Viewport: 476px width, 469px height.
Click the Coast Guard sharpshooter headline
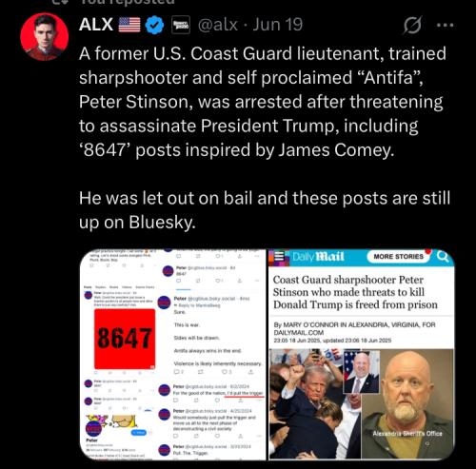[x=355, y=292]
